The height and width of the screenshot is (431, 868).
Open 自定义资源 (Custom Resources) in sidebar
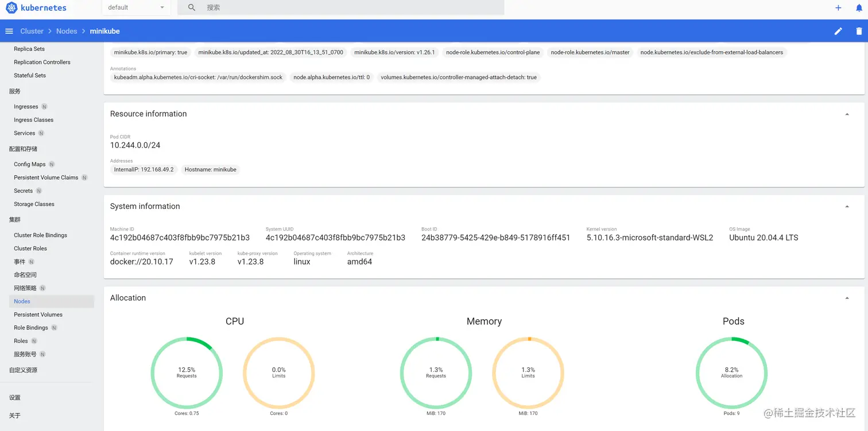click(x=24, y=370)
